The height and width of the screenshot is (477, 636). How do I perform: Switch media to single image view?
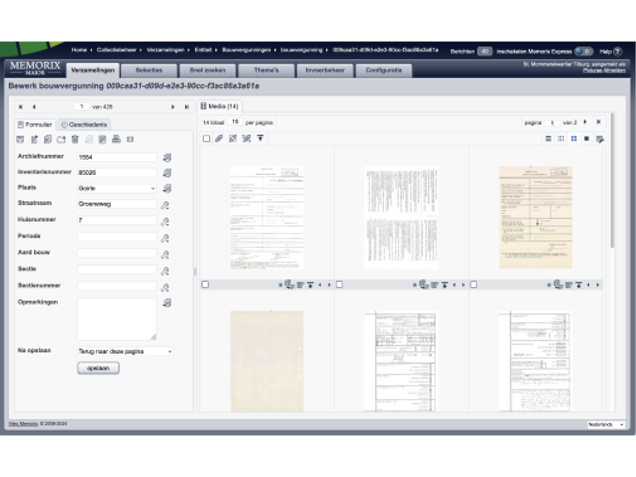[587, 139]
